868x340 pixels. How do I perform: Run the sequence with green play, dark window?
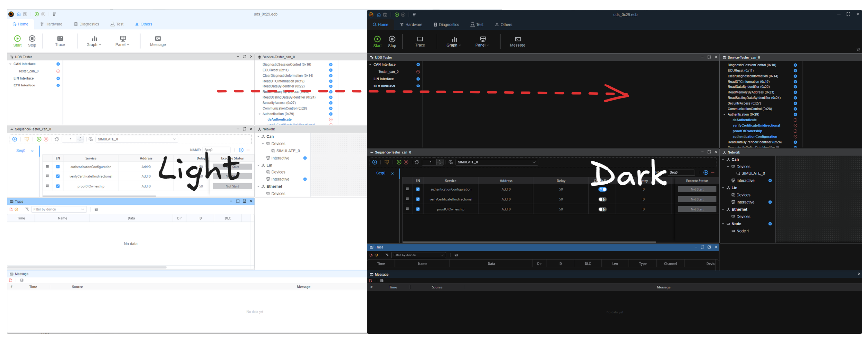coord(399,162)
